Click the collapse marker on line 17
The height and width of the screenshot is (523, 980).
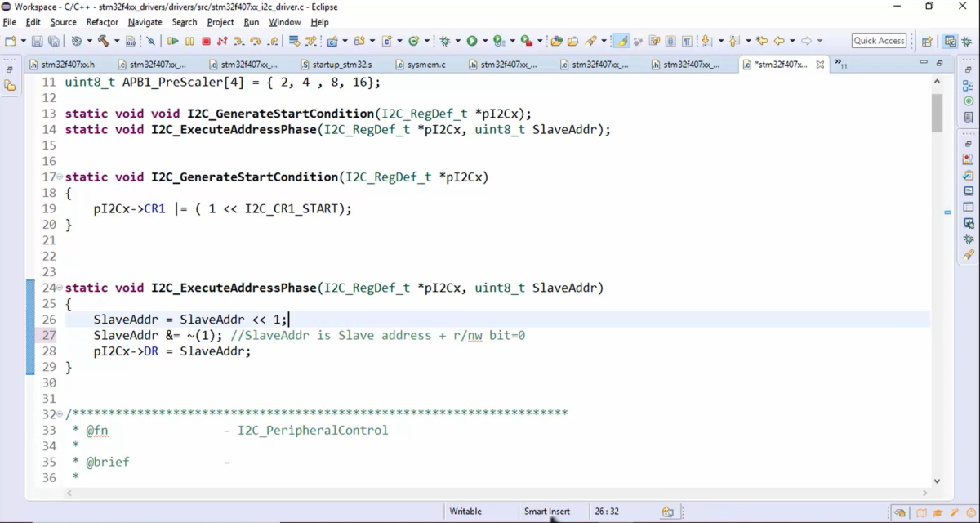coord(61,177)
